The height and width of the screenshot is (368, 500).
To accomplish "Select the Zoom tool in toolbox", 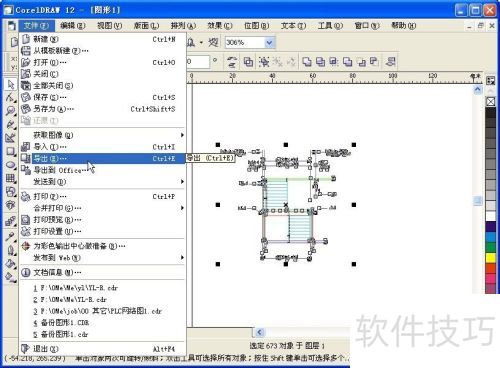I will [x=10, y=111].
